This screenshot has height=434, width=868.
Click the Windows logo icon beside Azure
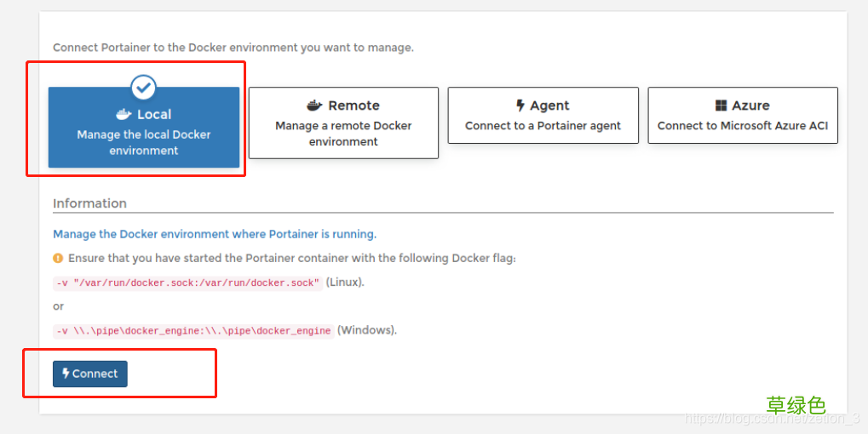click(721, 106)
